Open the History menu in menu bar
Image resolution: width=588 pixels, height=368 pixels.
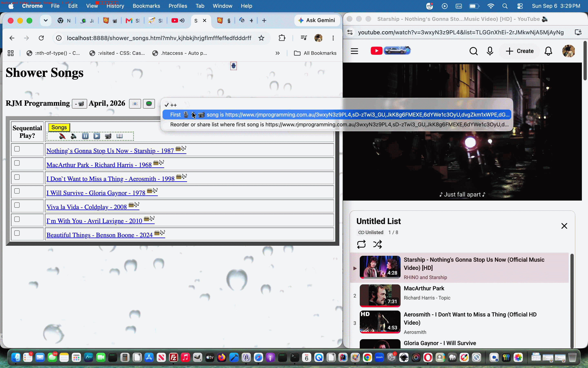[115, 6]
